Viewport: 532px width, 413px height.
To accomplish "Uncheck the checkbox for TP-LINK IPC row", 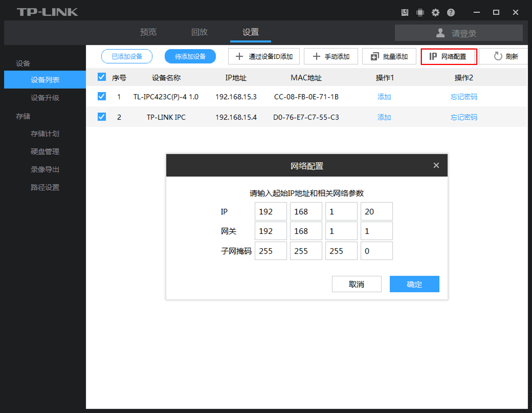I will pos(102,117).
